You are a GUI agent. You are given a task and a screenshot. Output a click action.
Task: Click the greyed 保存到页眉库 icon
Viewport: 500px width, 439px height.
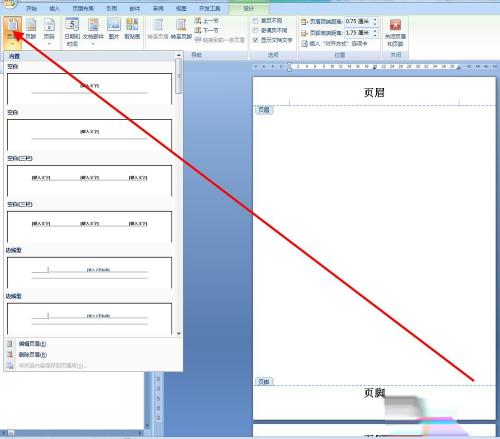[x=10, y=366]
